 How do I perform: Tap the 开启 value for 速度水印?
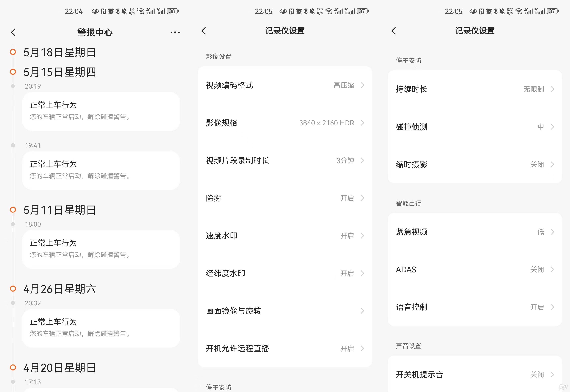[347, 236]
